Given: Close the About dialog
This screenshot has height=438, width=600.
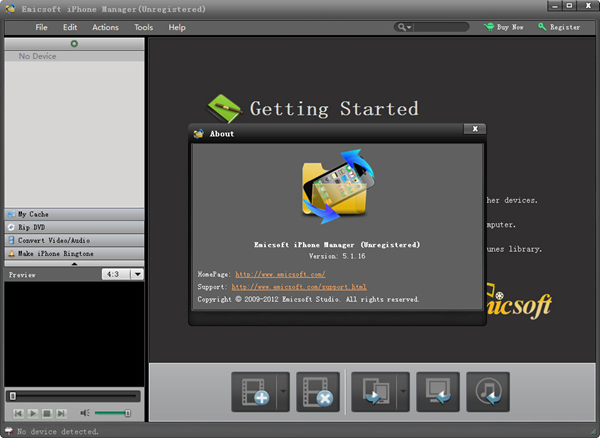Looking at the screenshot, I should click(475, 129).
